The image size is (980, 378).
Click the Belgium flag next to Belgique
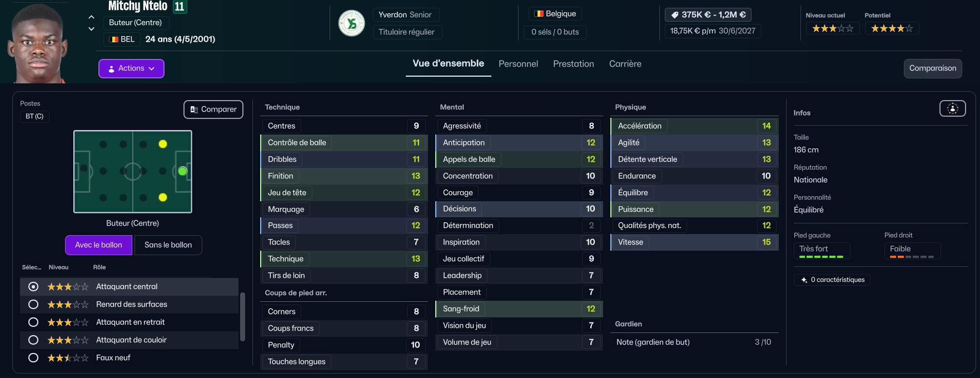pyautogui.click(x=539, y=14)
